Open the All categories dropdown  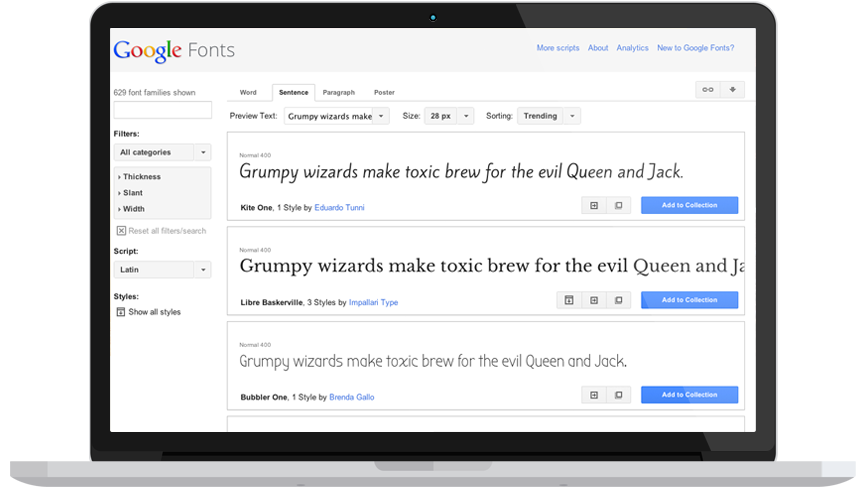(162, 152)
